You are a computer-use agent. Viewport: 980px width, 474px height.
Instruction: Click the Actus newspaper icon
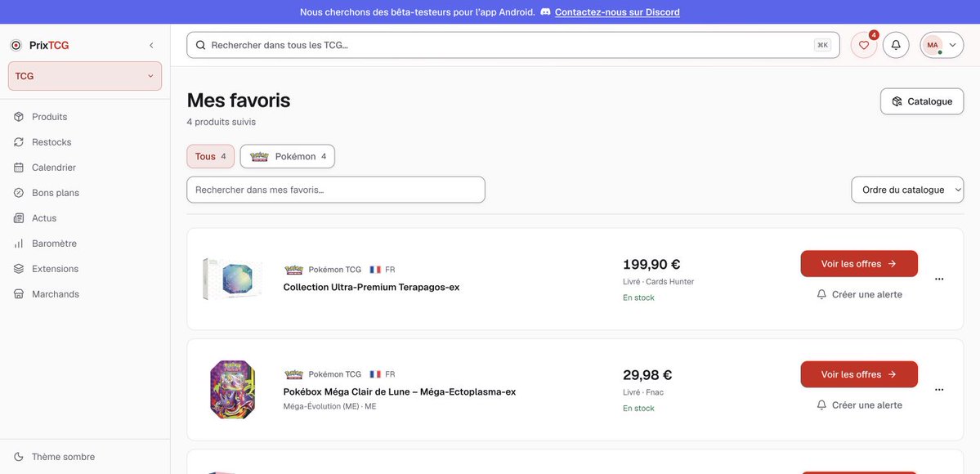[19, 218]
